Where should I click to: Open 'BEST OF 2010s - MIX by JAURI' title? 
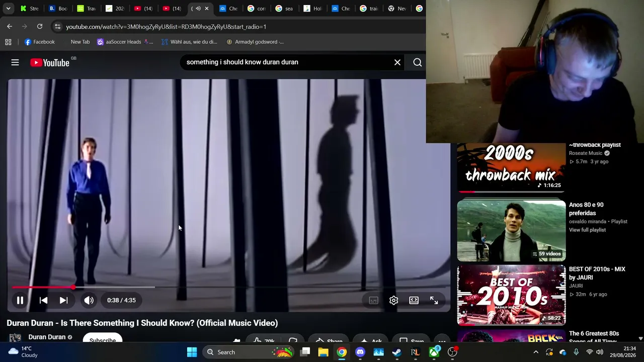click(597, 273)
